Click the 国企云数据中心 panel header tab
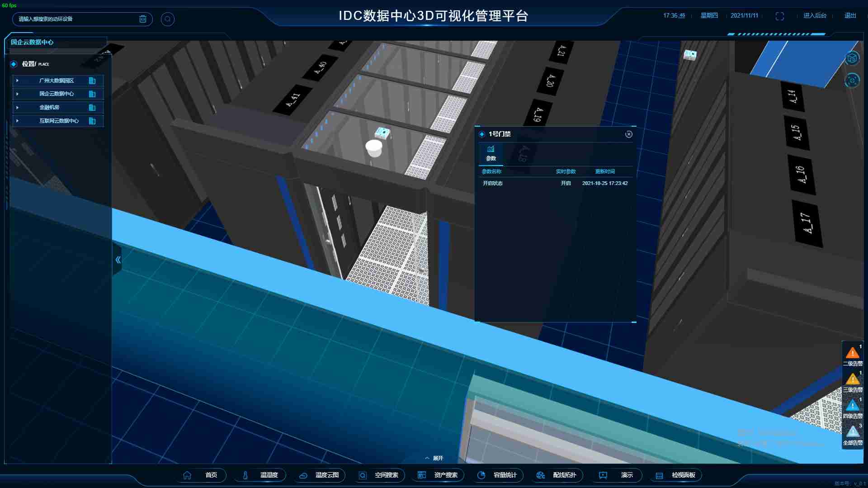The image size is (868, 488). (x=32, y=42)
